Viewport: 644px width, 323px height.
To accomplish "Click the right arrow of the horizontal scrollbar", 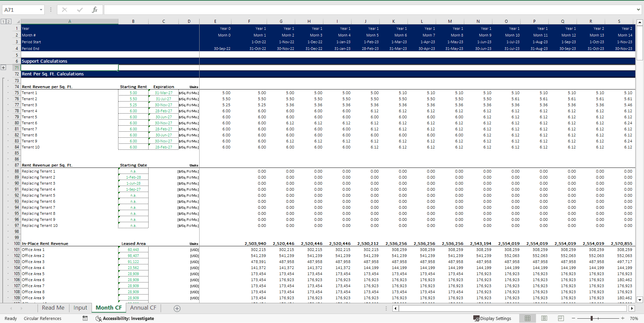I will point(632,308).
